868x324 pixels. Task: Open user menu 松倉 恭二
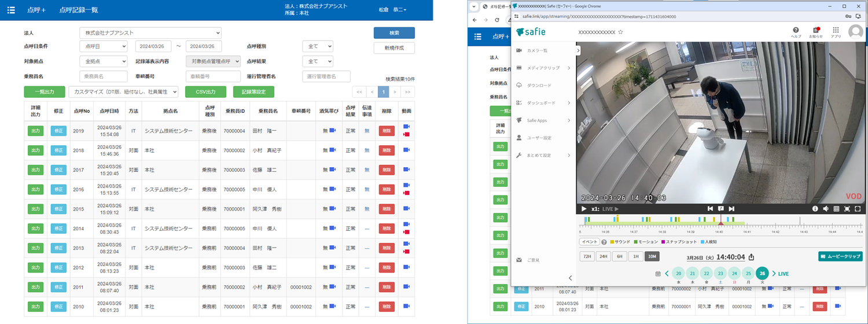392,10
